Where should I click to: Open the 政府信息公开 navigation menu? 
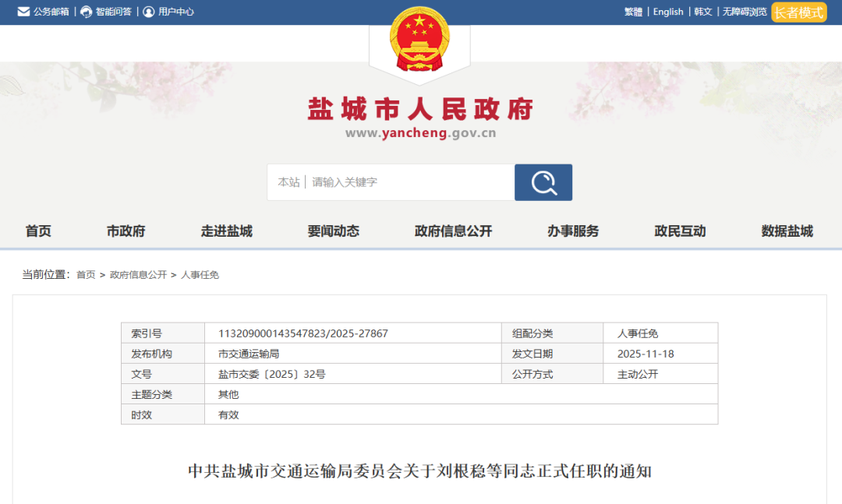point(453,231)
